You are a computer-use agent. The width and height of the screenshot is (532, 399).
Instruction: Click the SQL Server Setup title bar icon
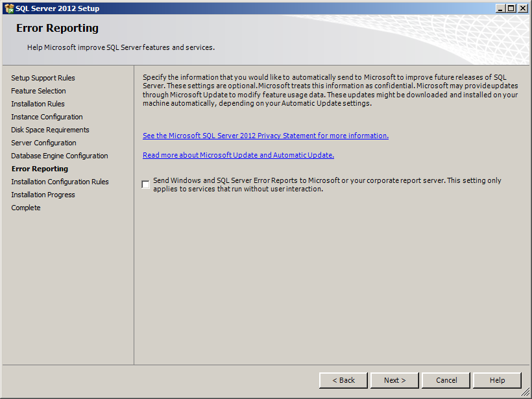coord(8,8)
